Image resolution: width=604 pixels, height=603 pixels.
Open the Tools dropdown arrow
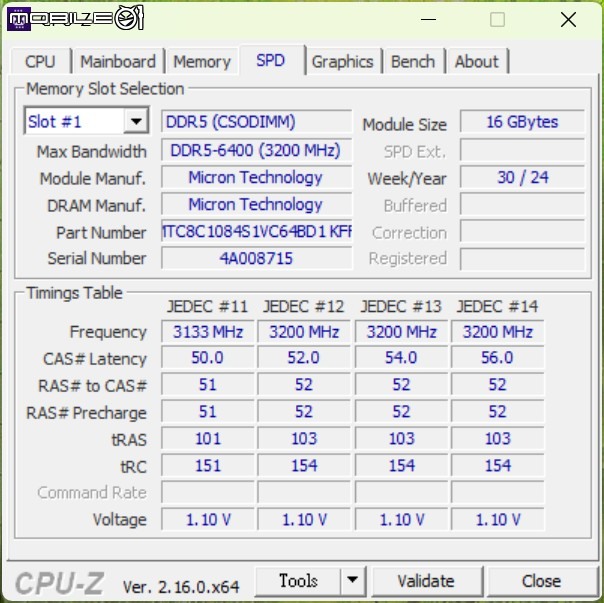click(x=352, y=581)
